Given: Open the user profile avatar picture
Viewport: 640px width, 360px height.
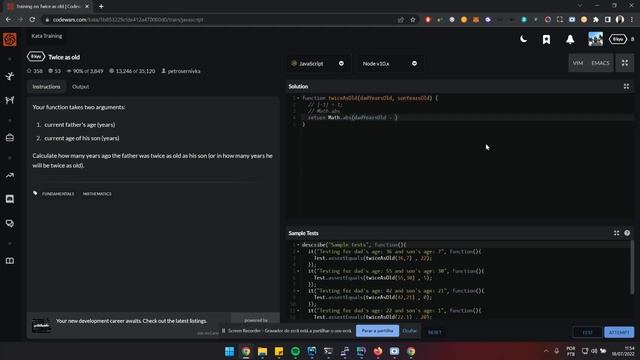Looking at the screenshot, I should (x=595, y=39).
